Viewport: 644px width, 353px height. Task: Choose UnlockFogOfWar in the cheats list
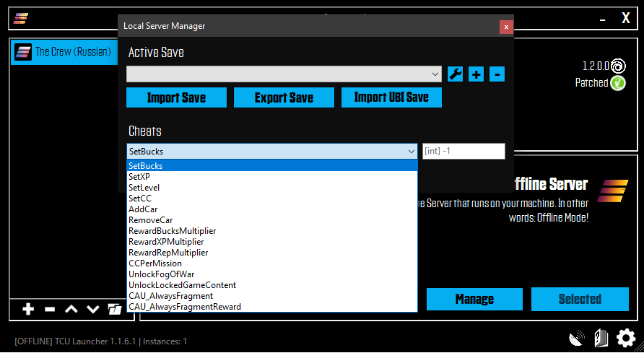[160, 274]
